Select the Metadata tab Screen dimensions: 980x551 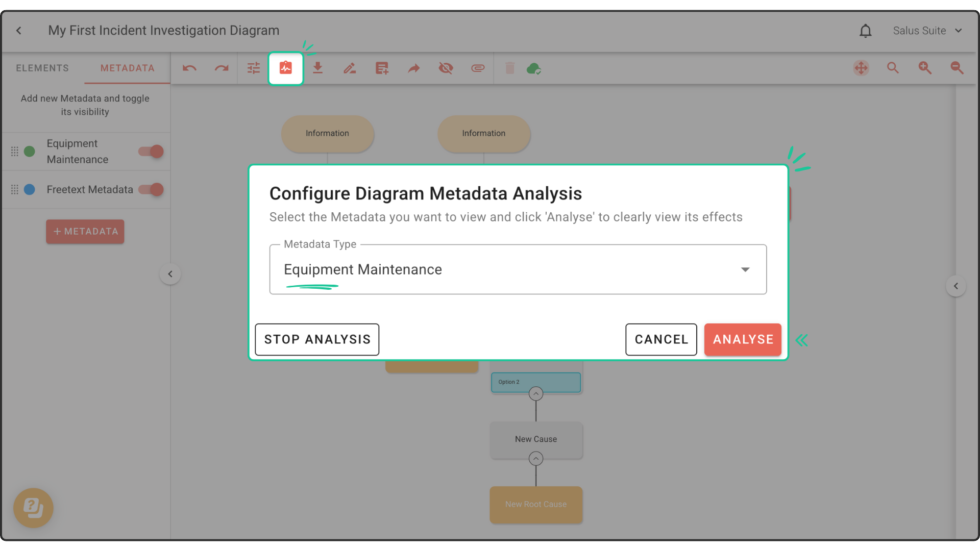pyautogui.click(x=127, y=68)
